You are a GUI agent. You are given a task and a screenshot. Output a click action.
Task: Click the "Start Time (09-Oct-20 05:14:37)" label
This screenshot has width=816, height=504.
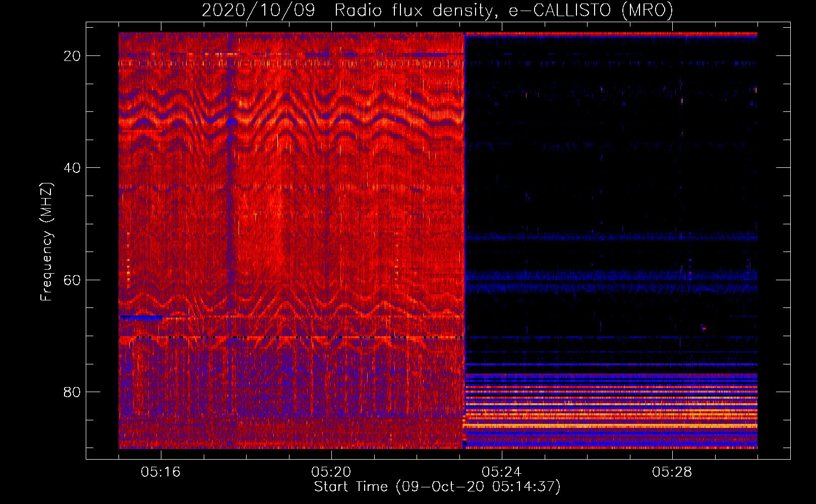tap(437, 487)
